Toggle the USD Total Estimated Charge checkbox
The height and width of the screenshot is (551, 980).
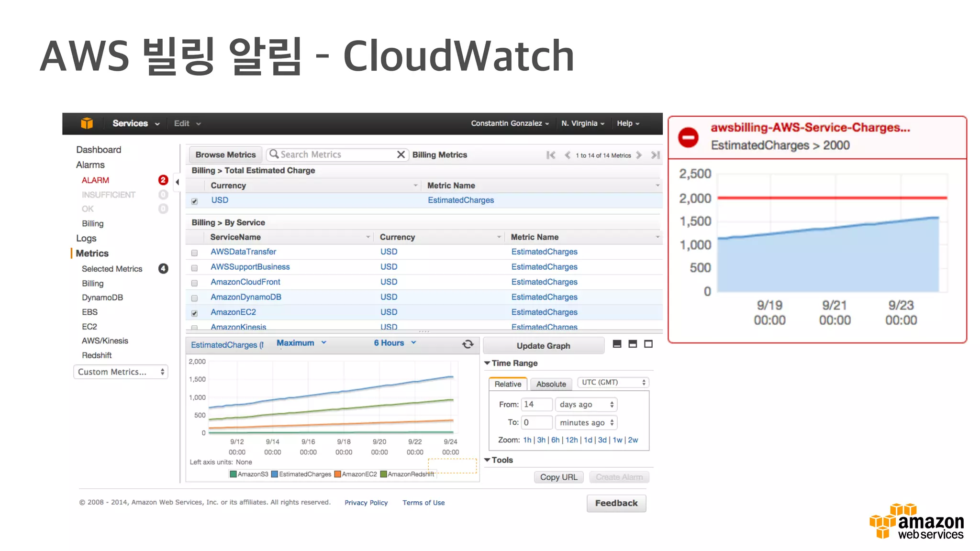coord(194,201)
